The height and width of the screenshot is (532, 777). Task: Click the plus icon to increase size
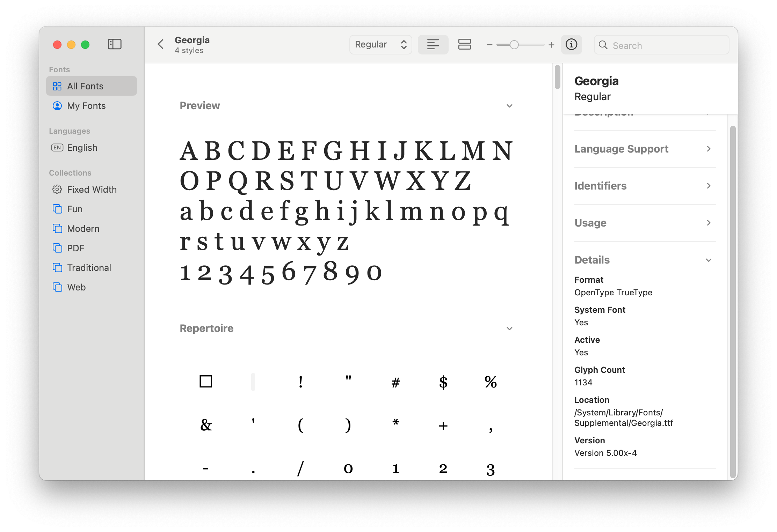[x=551, y=45]
